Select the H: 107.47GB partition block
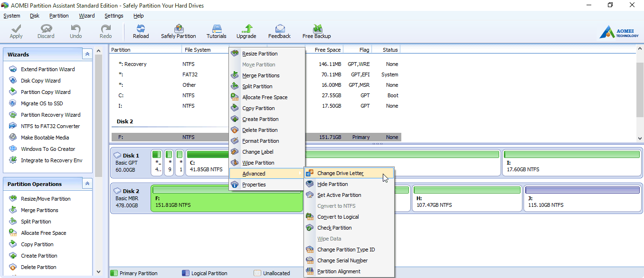644x278 pixels. 467,198
